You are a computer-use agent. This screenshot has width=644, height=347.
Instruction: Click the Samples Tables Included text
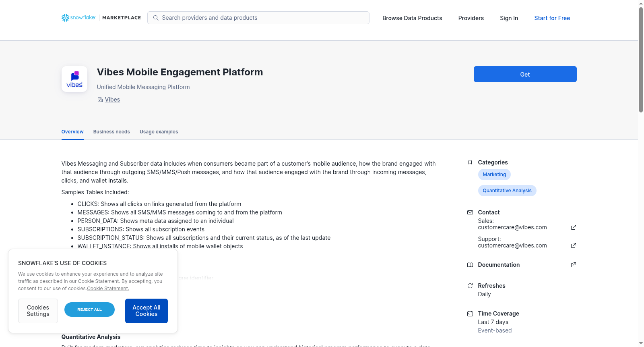(x=95, y=192)
